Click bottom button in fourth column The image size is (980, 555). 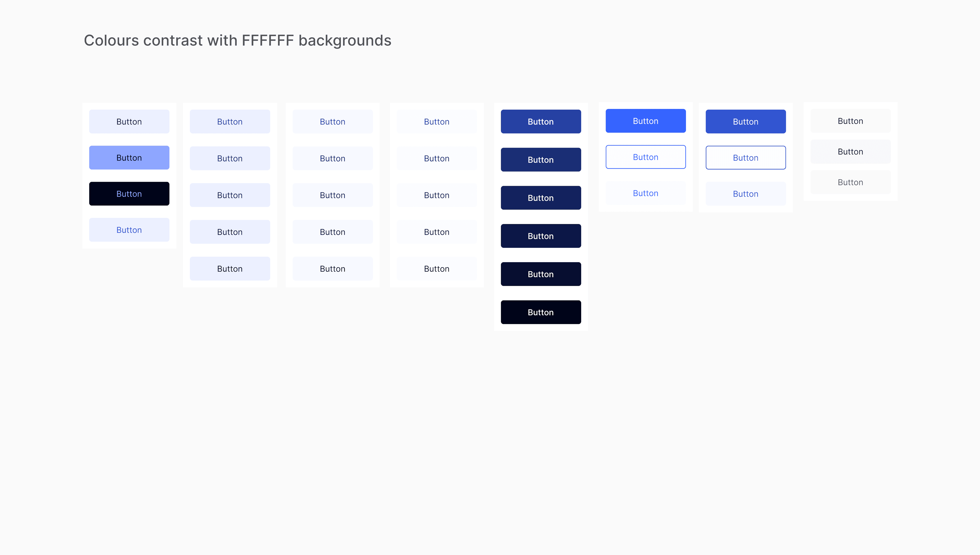[x=436, y=269]
